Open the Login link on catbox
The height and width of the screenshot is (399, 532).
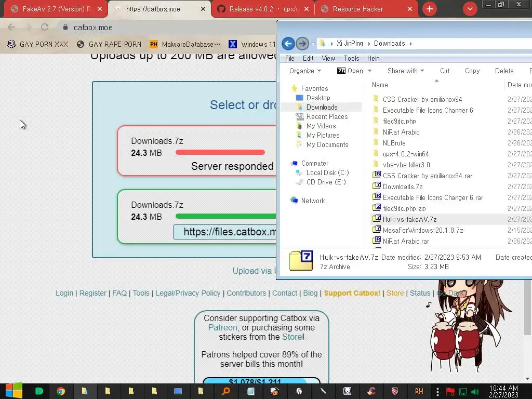point(64,293)
